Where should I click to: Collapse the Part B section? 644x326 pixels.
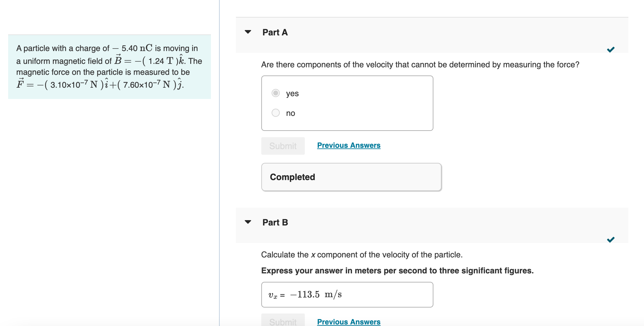pyautogui.click(x=248, y=222)
